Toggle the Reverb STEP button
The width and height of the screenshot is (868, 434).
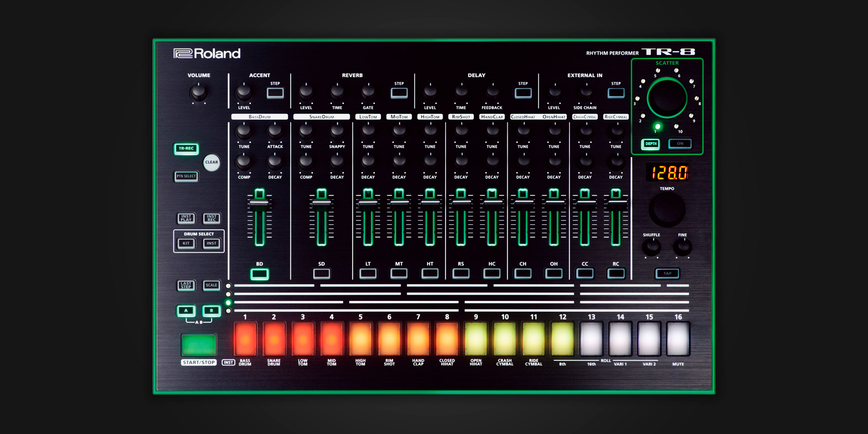(x=399, y=93)
